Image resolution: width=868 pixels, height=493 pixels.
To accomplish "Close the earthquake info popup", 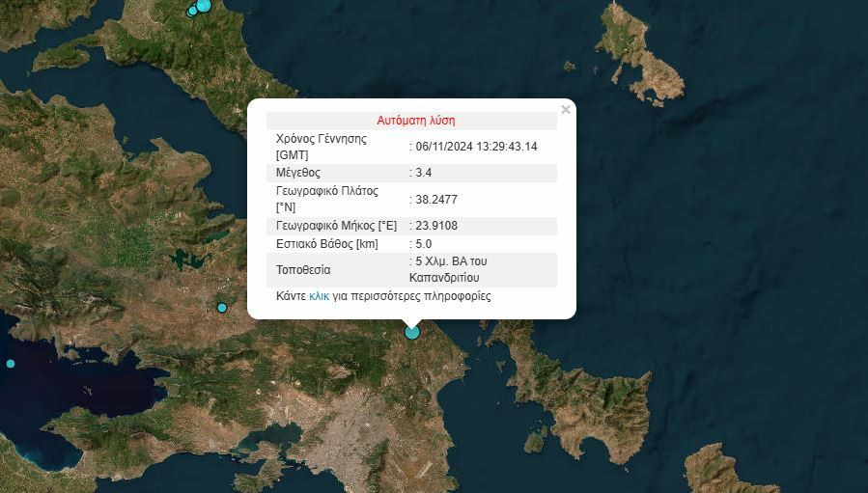I will [566, 110].
